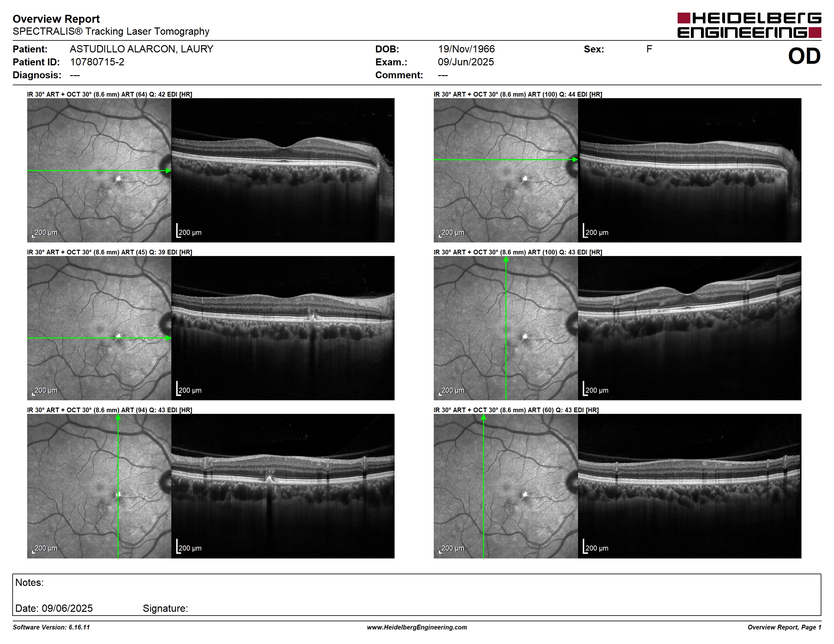Click the Sex value F
The image size is (834, 644).
649,49
